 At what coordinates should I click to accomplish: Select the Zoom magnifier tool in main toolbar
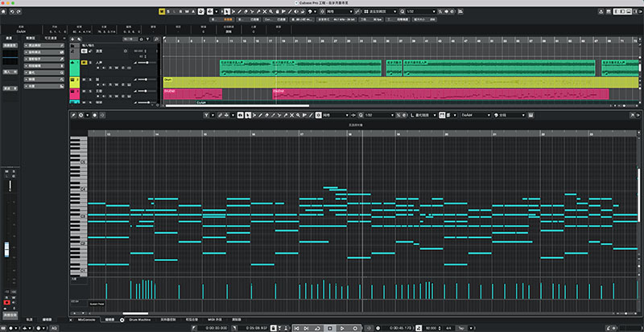[x=271, y=11]
